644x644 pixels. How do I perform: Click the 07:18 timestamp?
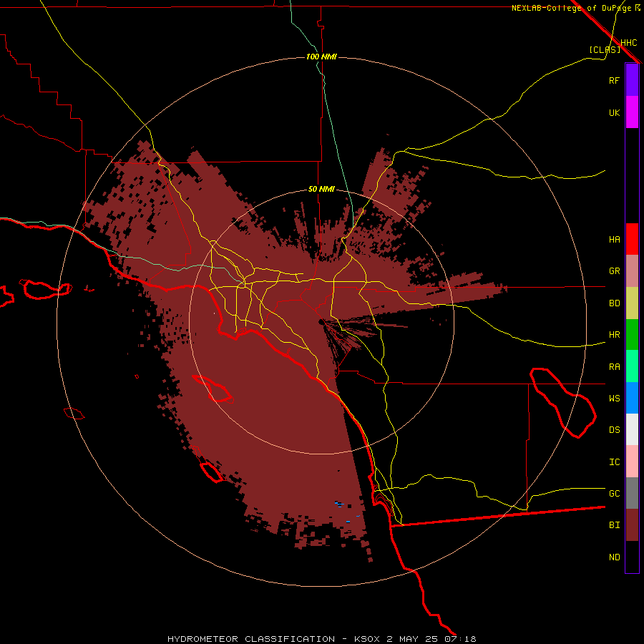tap(460, 639)
